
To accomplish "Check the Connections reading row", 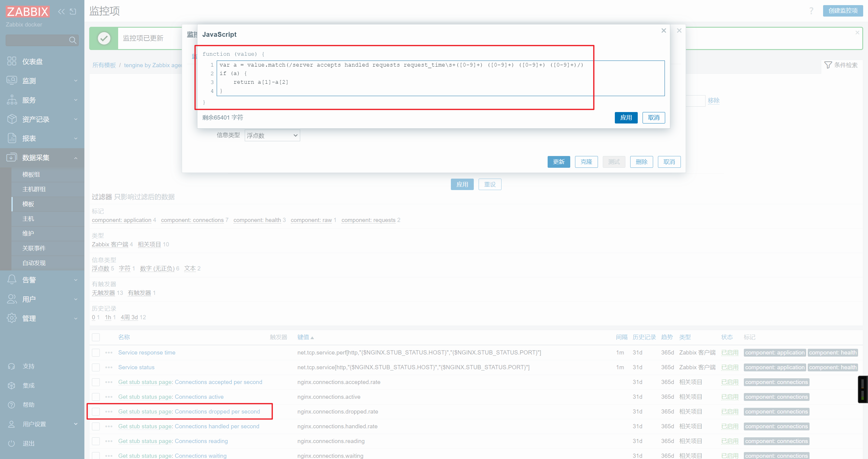I will click(x=96, y=441).
